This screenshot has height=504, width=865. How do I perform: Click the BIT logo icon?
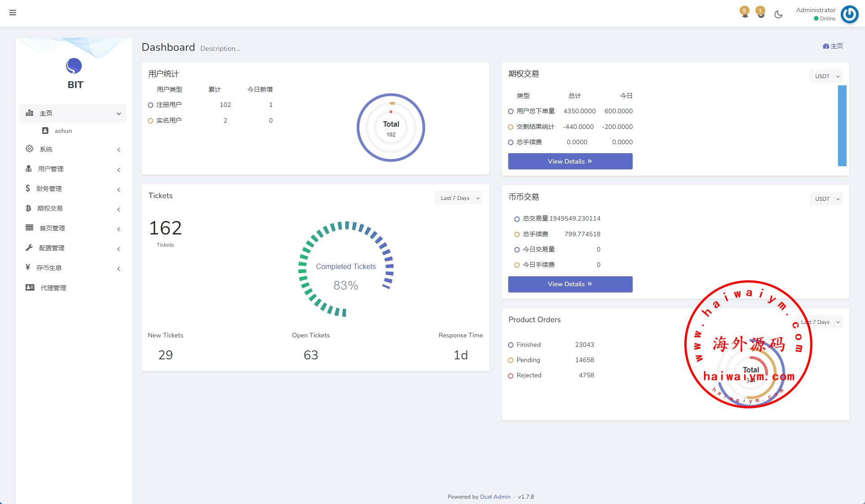coord(74,66)
